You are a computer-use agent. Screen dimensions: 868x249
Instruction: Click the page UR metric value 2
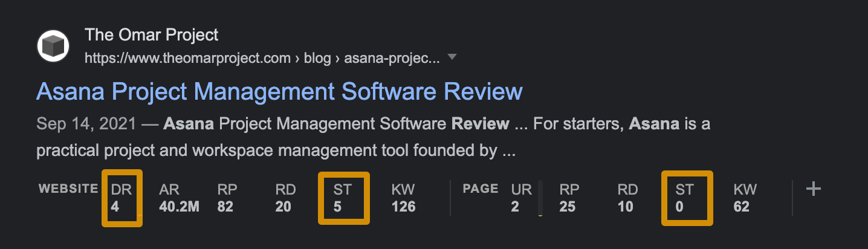tap(514, 207)
